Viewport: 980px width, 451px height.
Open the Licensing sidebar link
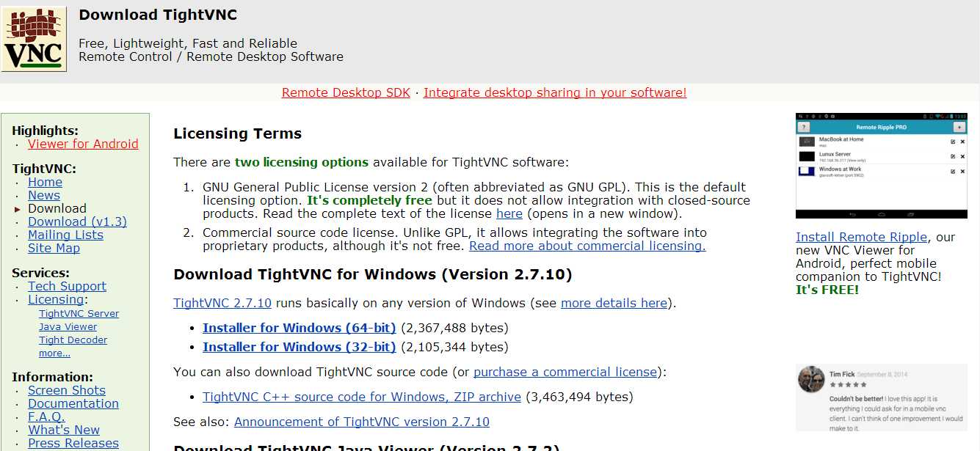(56, 299)
